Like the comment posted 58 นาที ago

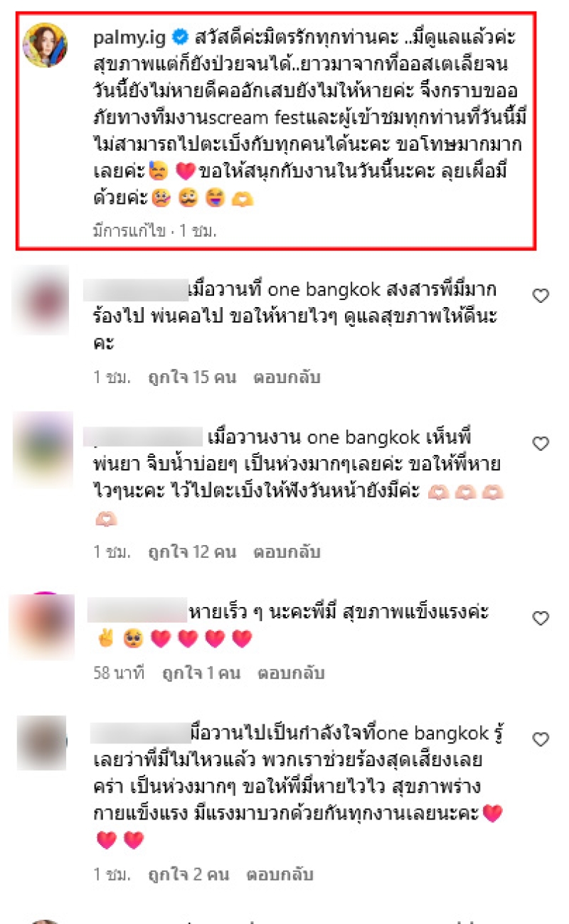[x=541, y=619]
